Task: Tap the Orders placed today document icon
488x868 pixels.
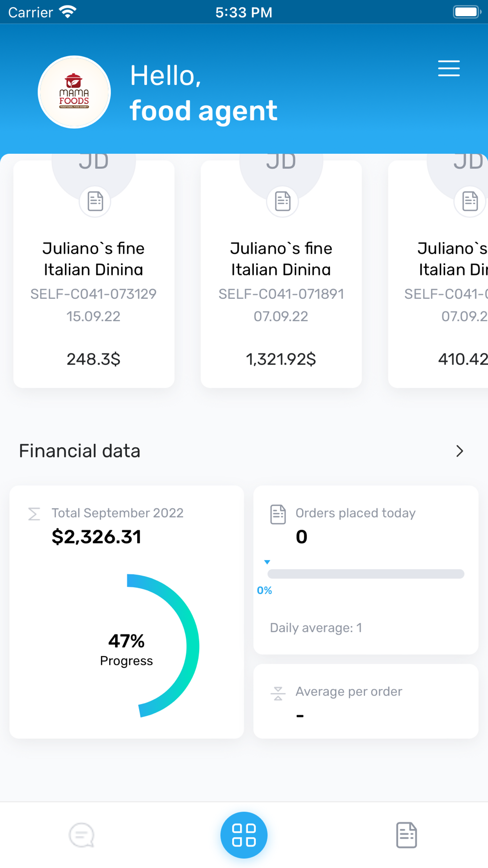Action: coord(278,514)
